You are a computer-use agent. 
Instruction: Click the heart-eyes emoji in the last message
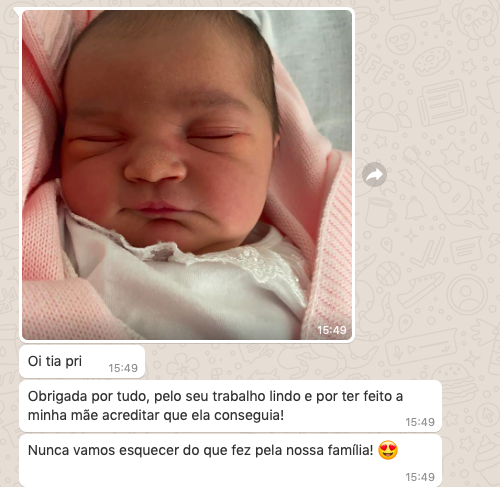click(x=388, y=450)
